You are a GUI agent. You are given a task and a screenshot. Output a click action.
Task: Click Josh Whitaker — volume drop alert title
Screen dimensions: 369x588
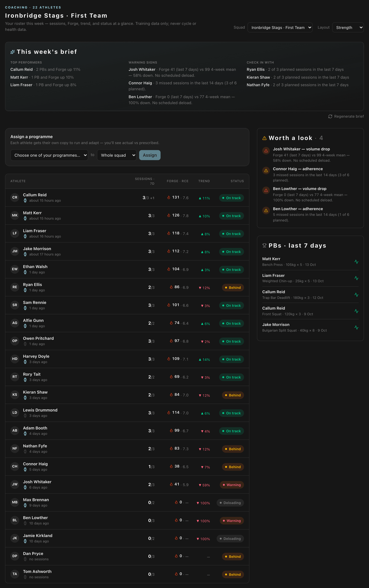point(301,149)
